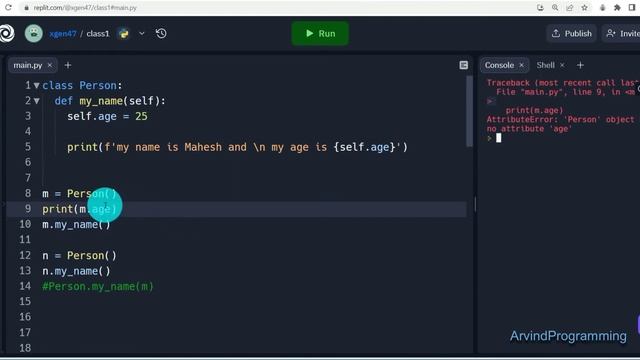Screen dimensions: 640x360
Task: Expand the repl info dropdown chevron
Action: [142, 33]
